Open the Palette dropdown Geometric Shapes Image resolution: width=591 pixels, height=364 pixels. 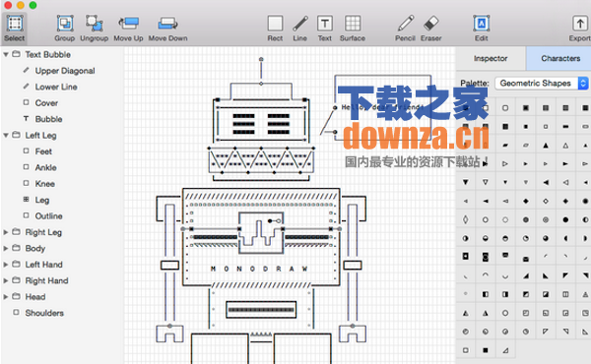pos(541,84)
